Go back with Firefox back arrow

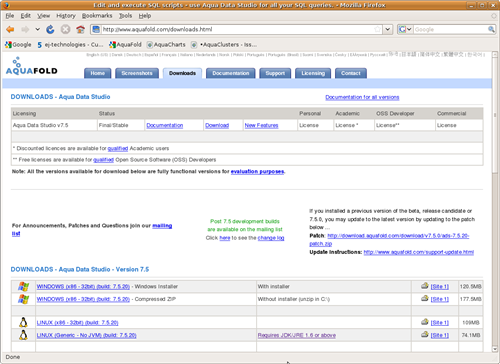[10, 29]
